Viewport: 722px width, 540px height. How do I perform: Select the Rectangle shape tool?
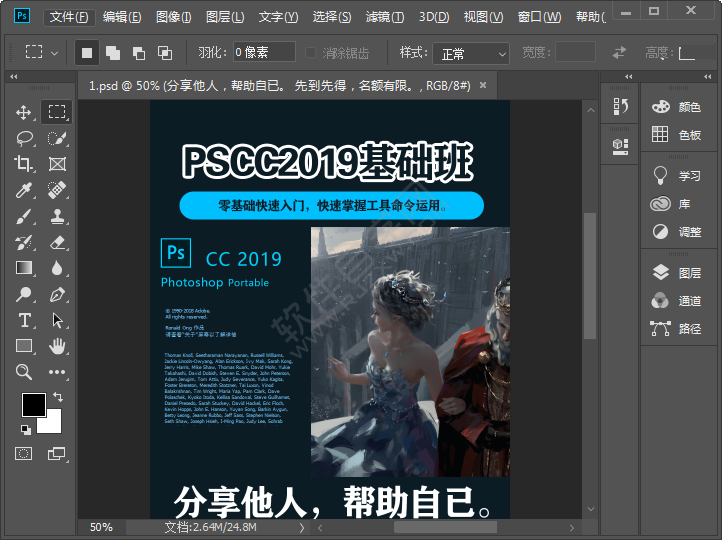[23, 346]
